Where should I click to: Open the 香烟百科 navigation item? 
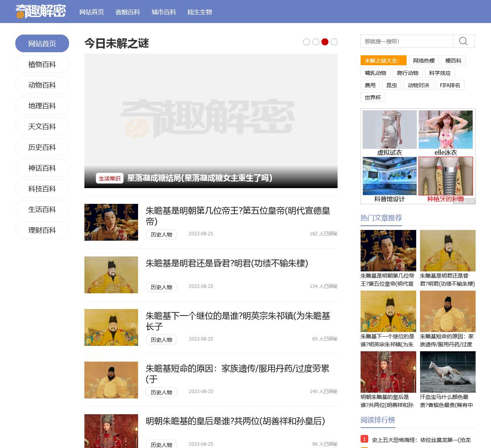click(127, 12)
